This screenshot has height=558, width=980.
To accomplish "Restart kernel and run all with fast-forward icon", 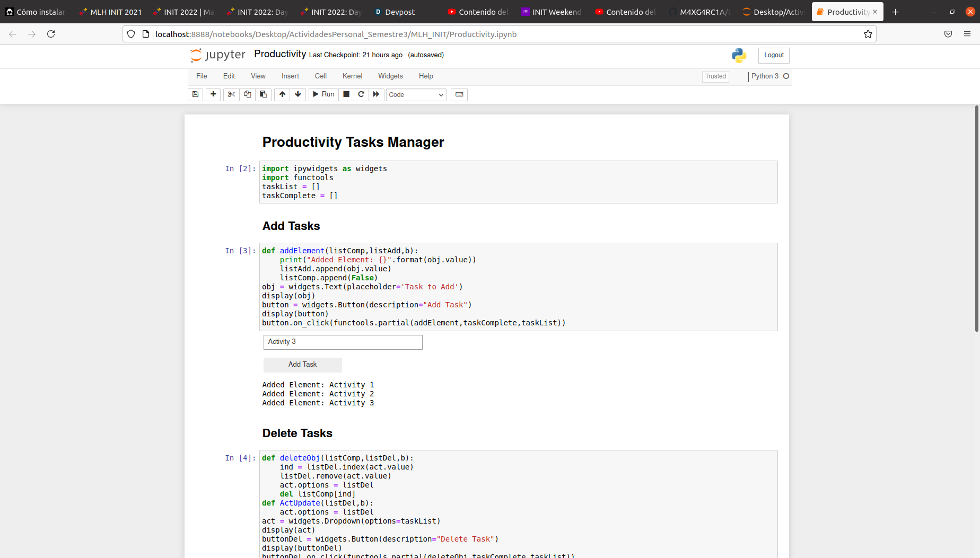I will 376,94.
